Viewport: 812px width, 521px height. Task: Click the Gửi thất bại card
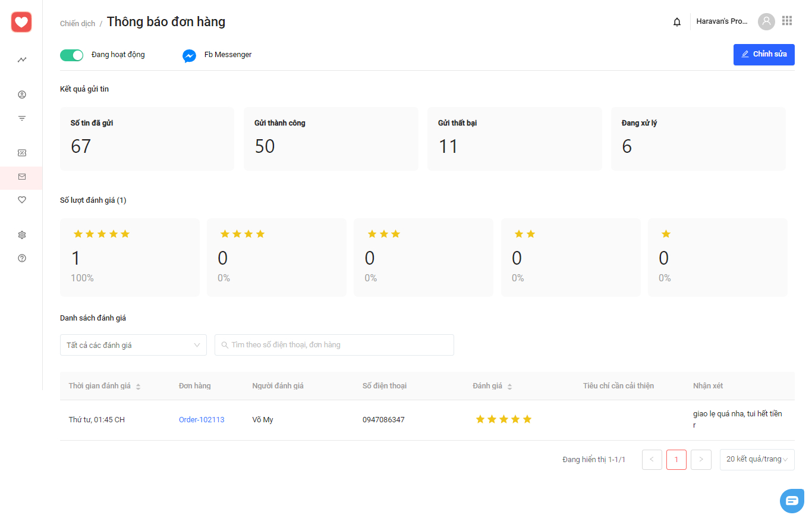click(x=515, y=139)
